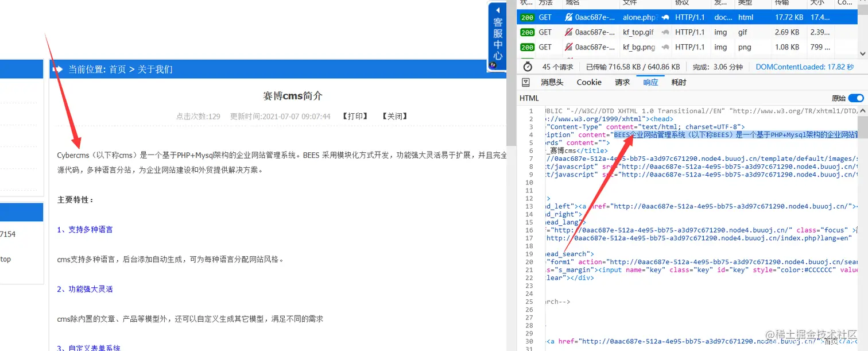The image size is (868, 351).
Task: Click insecure lock icon in alone.php row
Action: point(569,17)
